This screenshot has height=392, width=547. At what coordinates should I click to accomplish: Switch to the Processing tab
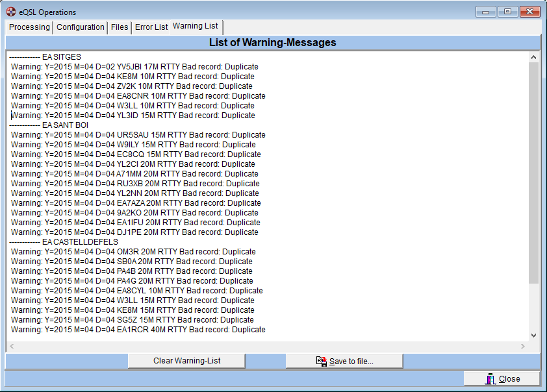tap(29, 27)
